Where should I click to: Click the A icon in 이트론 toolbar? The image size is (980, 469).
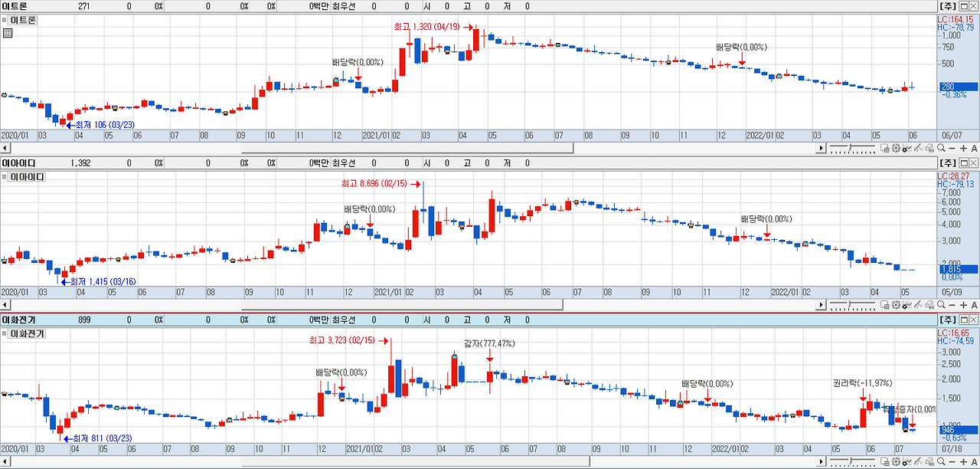coord(974,148)
